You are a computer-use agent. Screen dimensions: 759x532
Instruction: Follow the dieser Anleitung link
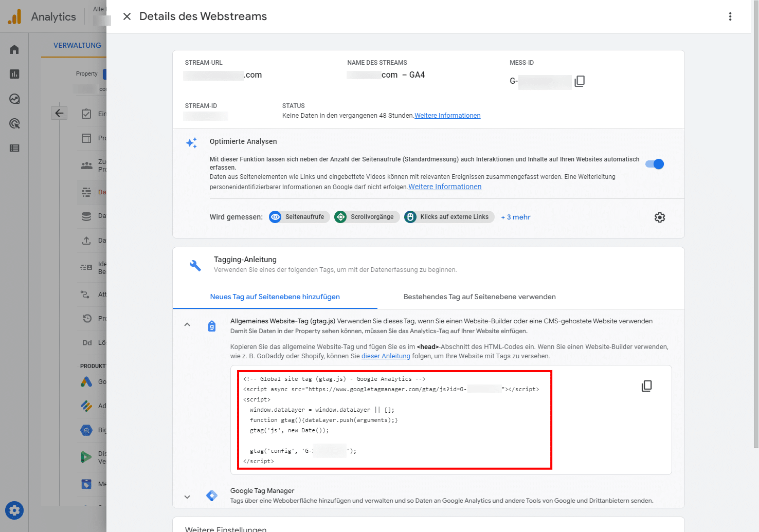(x=386, y=356)
